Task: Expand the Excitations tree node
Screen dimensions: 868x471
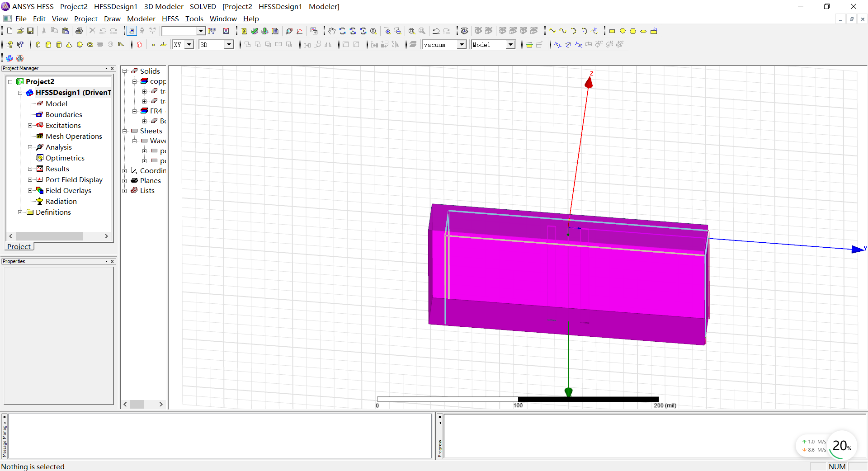Action: [30, 125]
